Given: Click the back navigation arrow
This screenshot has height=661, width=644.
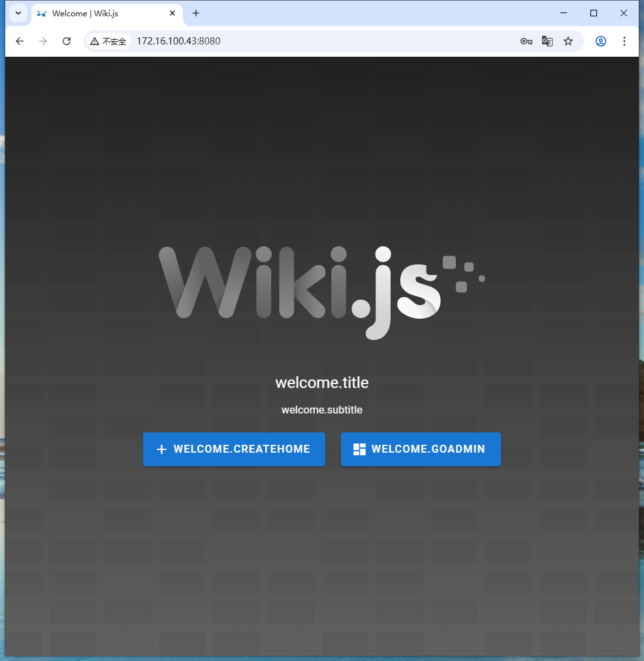Looking at the screenshot, I should (19, 40).
